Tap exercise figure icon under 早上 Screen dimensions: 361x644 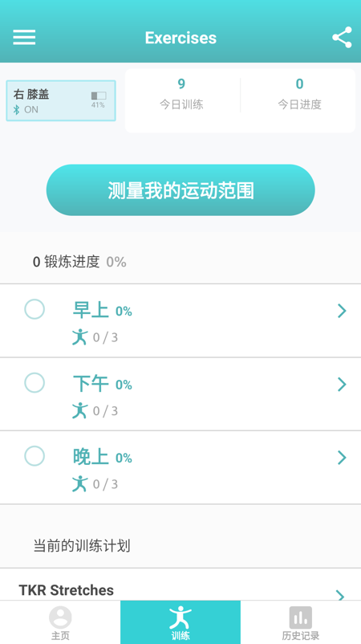pos(80,336)
